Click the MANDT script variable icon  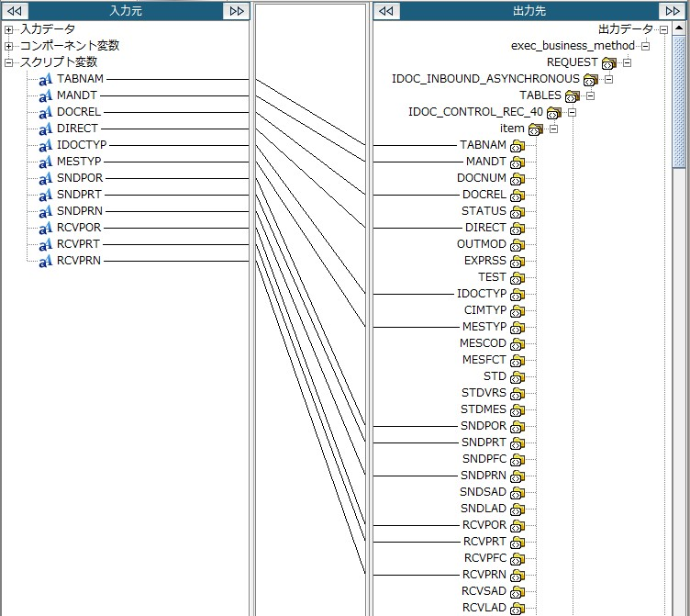tap(45, 96)
